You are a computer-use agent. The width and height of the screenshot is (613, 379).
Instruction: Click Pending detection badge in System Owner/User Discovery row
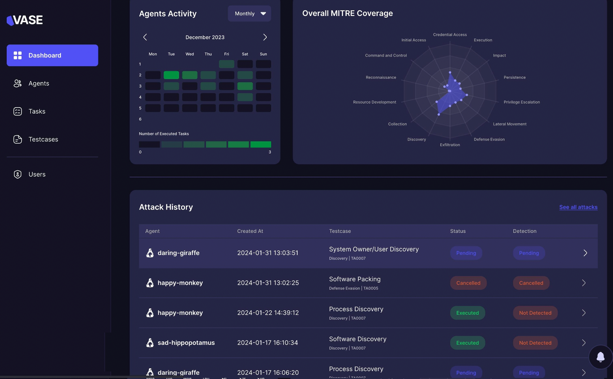click(x=529, y=253)
